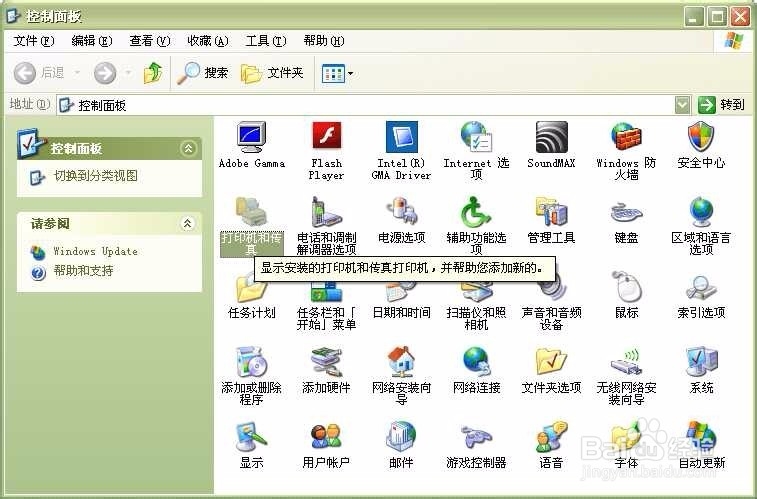Open 添加或删除程序 icon
This screenshot has height=499, width=757.
coord(252,362)
